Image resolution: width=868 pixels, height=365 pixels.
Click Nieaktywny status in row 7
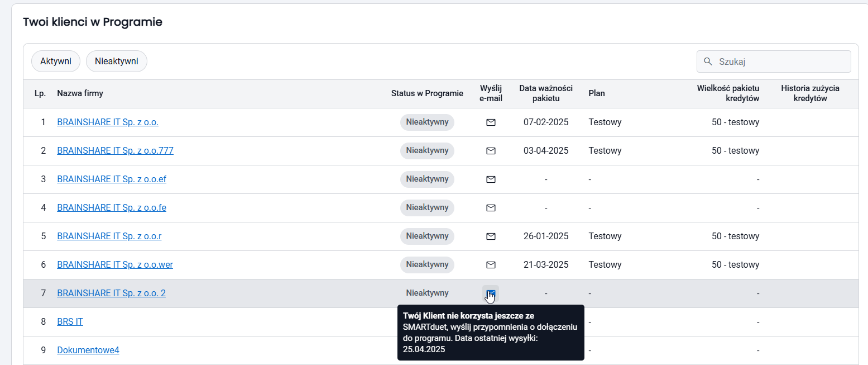point(428,293)
